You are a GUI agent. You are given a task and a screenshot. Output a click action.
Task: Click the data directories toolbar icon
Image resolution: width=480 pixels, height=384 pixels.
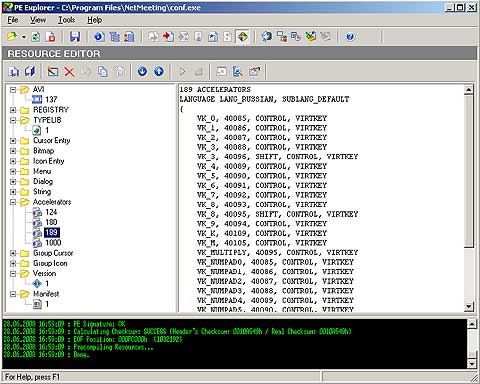[115, 37]
